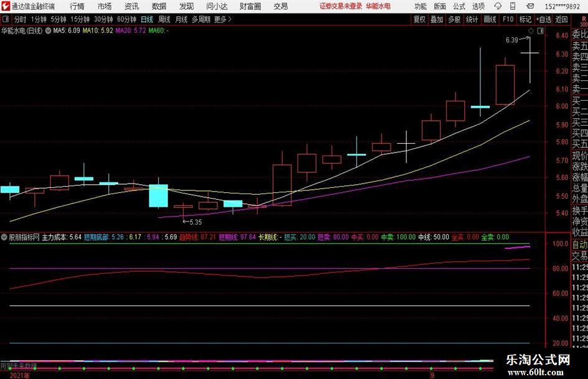Expand the 华能水电 indicator settings arrow
Screen dimensions: 588x379
click(x=48, y=30)
